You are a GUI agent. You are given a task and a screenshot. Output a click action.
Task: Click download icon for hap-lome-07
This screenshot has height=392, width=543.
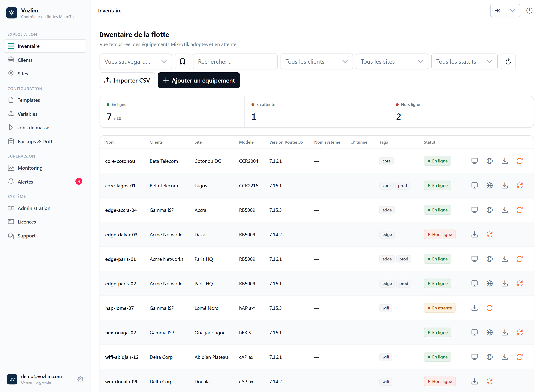coord(474,308)
